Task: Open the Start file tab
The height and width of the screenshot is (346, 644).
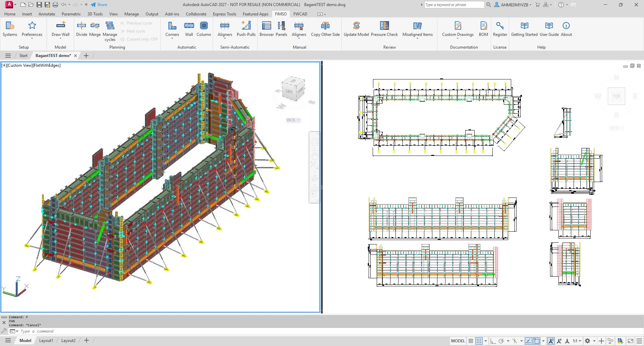Action: coord(23,56)
